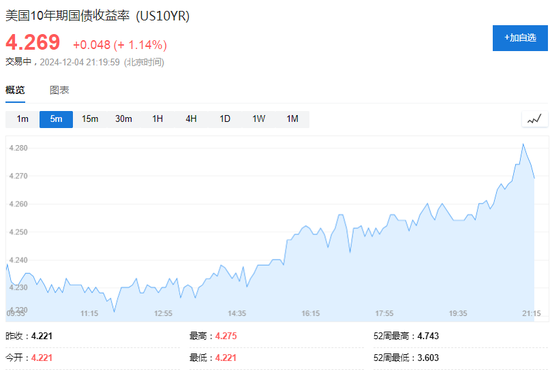Click the 最高 value 4.275
This screenshot has height=378, width=550.
pyautogui.click(x=226, y=336)
